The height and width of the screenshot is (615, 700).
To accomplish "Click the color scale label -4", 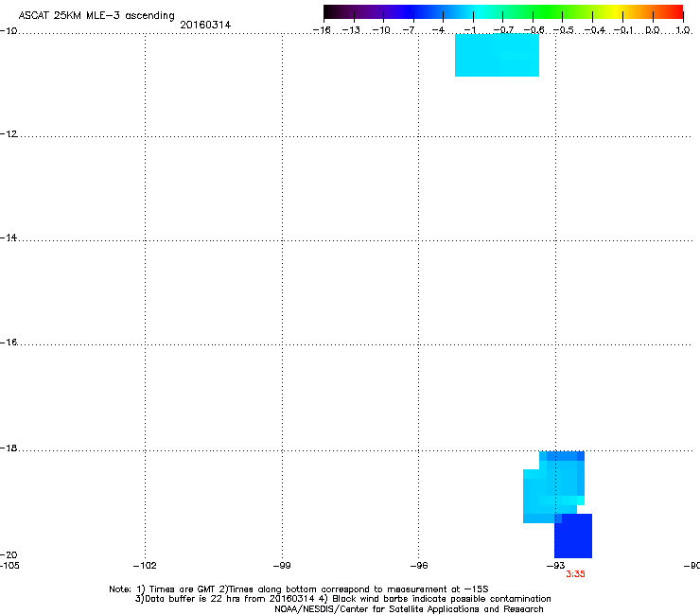I will (x=438, y=30).
